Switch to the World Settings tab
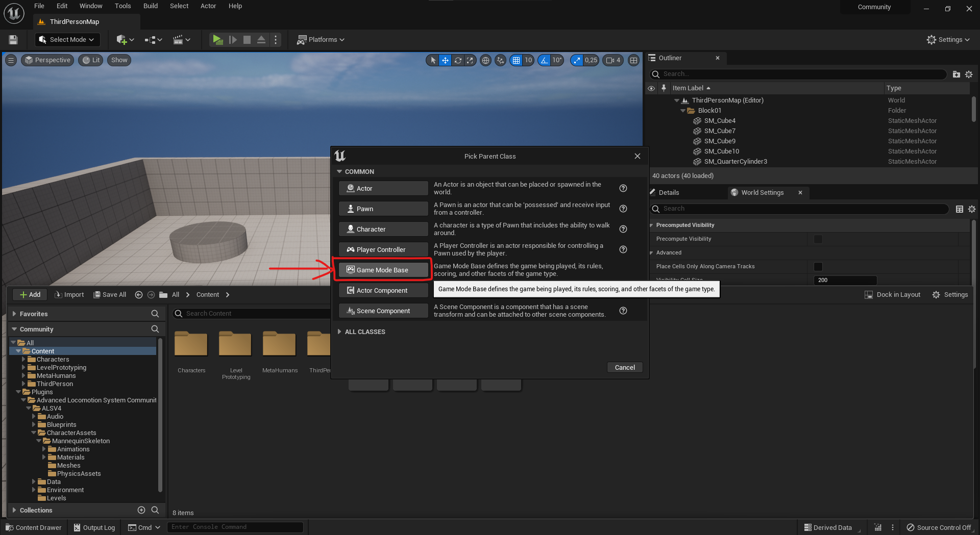This screenshot has width=980, height=535. click(x=763, y=193)
